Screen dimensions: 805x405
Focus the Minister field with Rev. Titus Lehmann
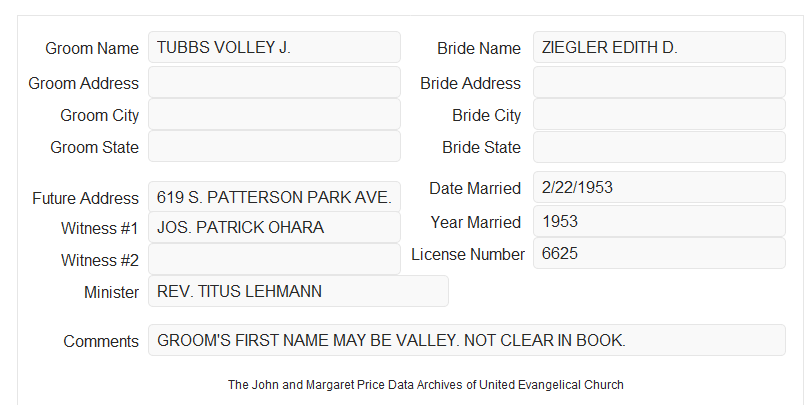298,291
